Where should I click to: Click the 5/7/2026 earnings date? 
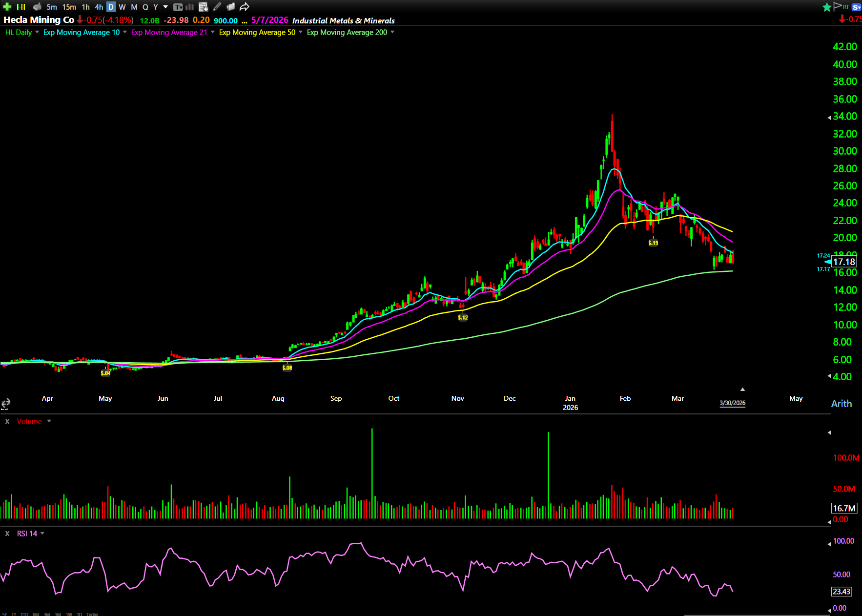coord(269,20)
